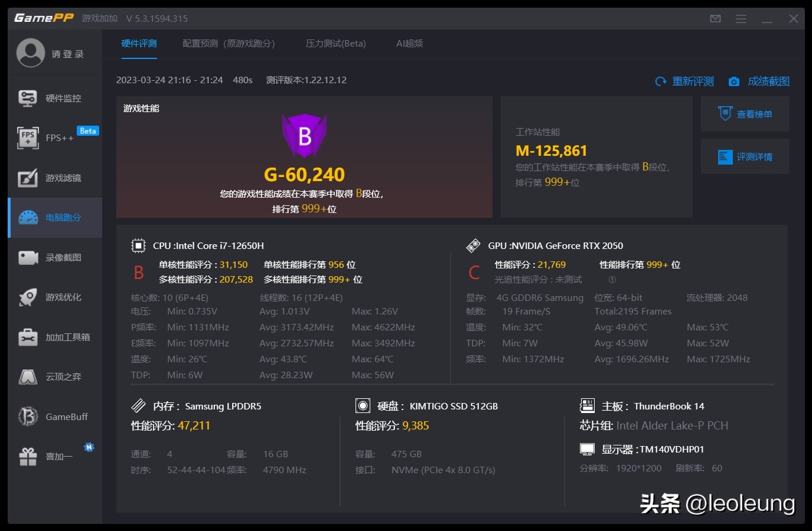Click the CPU chip icon
The image size is (812, 531).
(138, 245)
